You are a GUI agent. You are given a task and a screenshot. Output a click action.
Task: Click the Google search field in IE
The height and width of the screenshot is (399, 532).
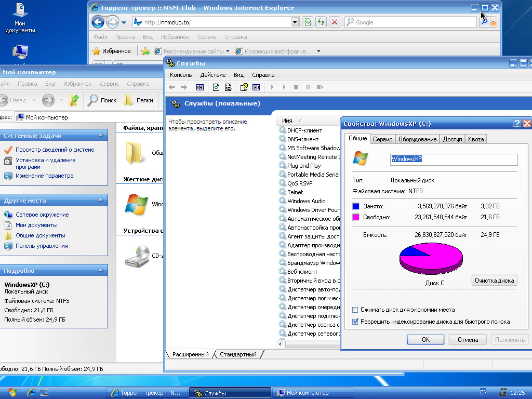coord(411,22)
